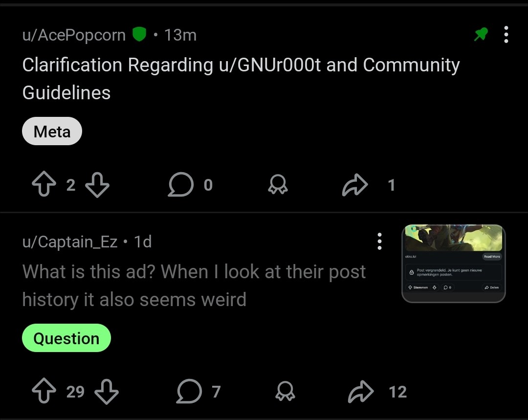Share the "What is this ad?" post
The image size is (528, 420).
pos(361,392)
